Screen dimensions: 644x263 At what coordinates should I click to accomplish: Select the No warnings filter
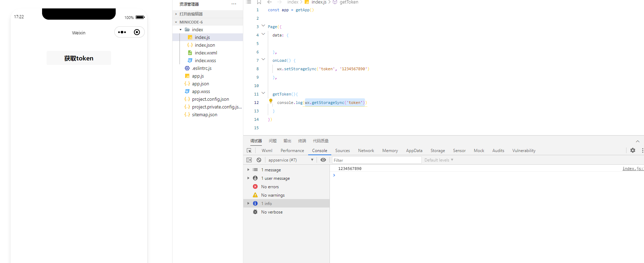pos(286,195)
